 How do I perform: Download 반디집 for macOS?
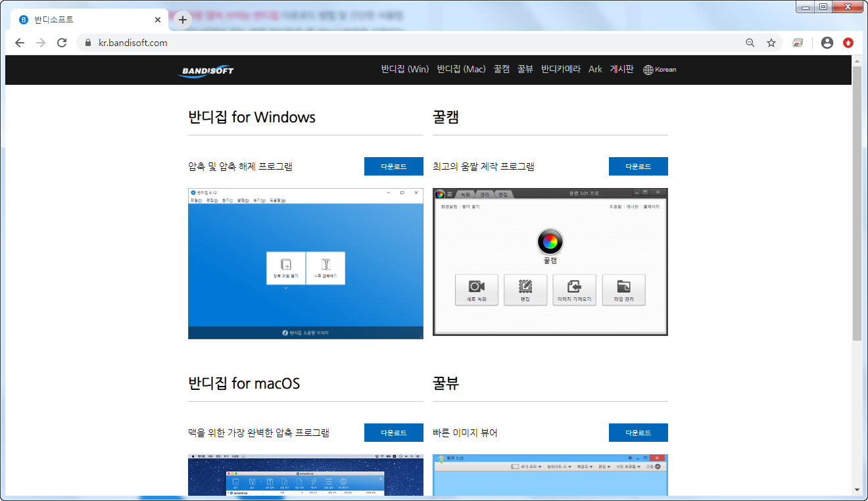click(394, 433)
